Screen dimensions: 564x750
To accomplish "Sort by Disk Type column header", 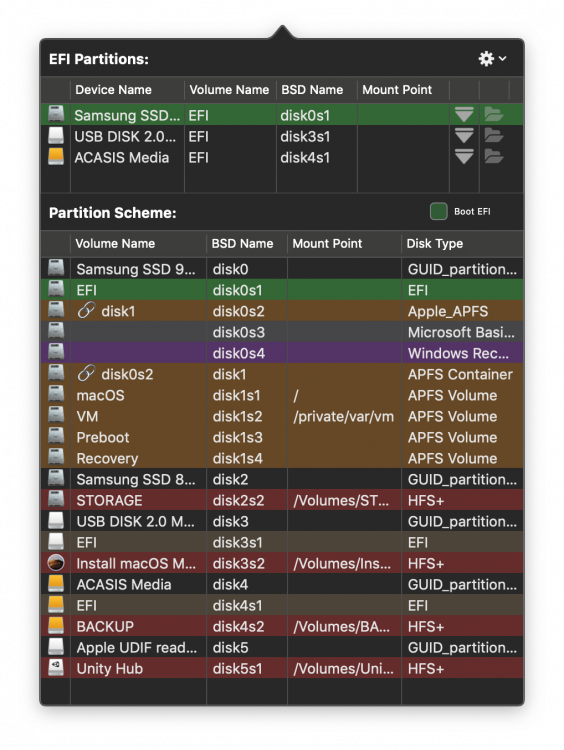I will [434, 243].
